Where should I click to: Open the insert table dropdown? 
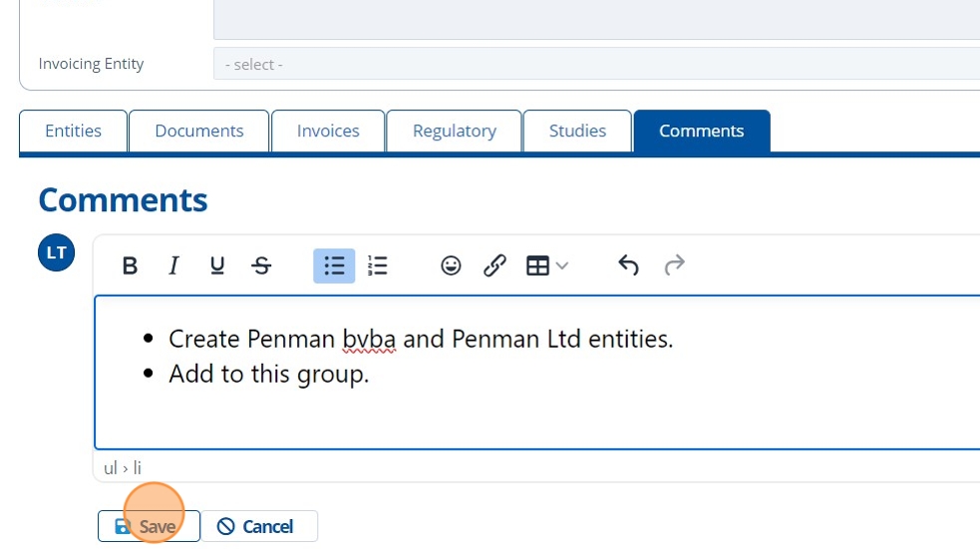click(546, 266)
